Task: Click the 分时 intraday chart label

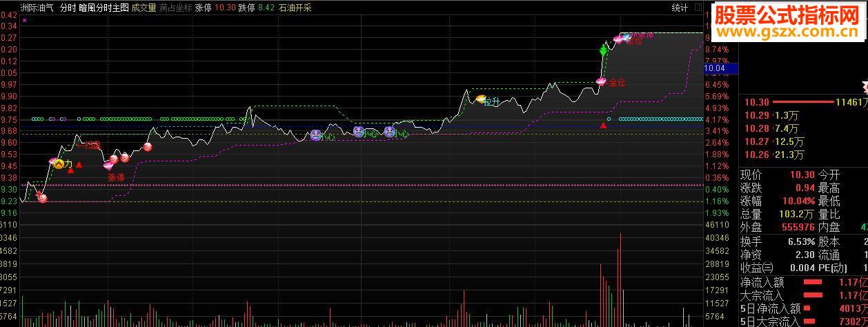Action: point(68,8)
